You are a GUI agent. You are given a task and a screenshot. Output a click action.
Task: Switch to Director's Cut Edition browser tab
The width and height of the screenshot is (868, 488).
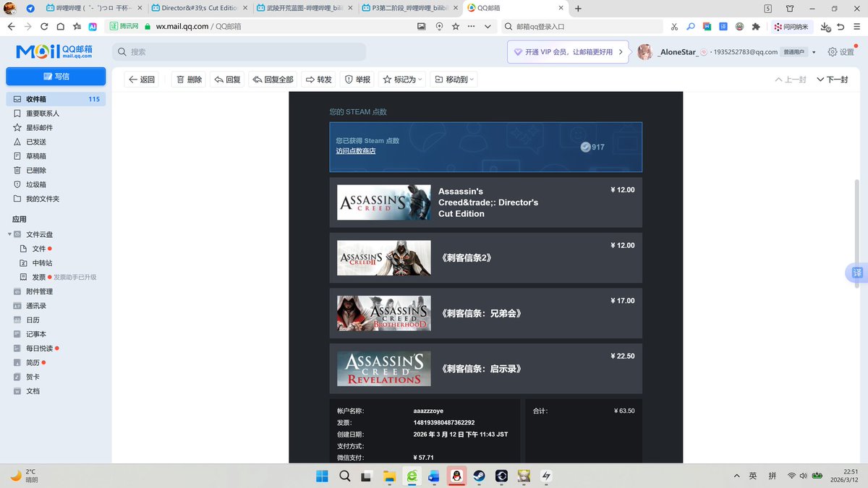pyautogui.click(x=200, y=9)
